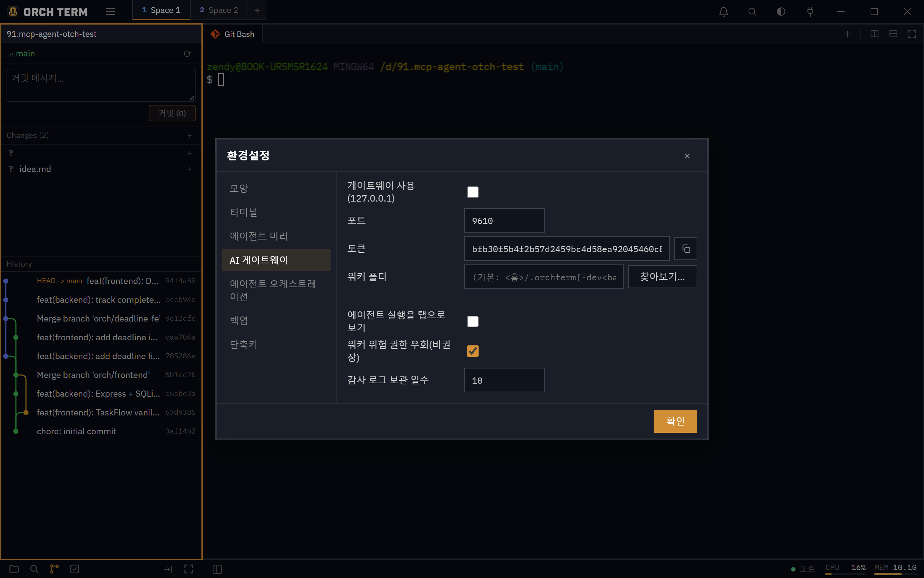Close the settings dialog
Screen dimensions: 924x578
point(687,156)
